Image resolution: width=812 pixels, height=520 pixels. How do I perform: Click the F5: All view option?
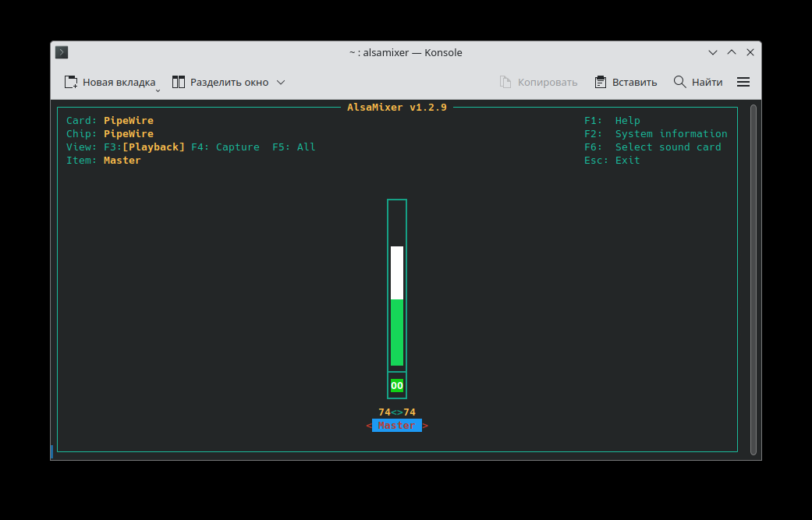[x=293, y=147]
